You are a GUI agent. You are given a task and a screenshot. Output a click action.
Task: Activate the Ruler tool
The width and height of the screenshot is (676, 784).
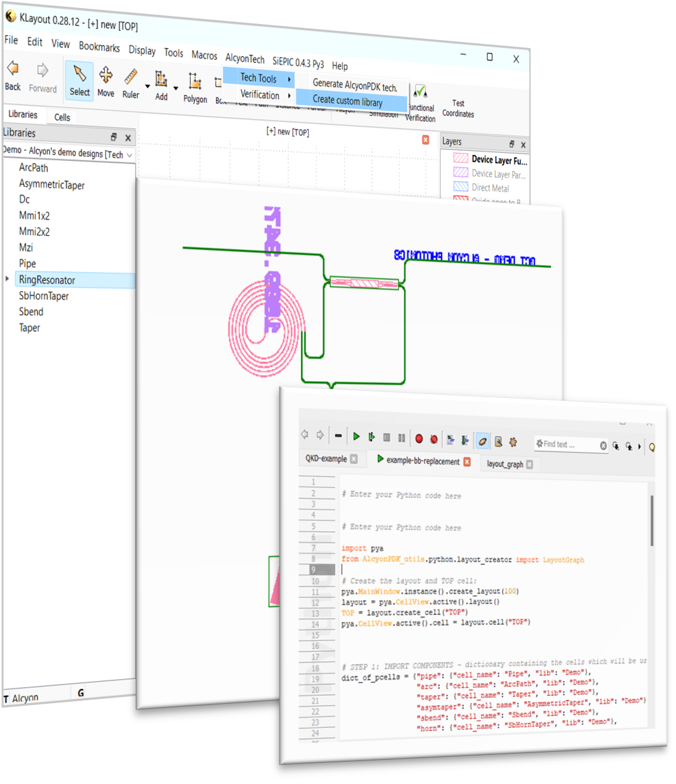(x=131, y=83)
